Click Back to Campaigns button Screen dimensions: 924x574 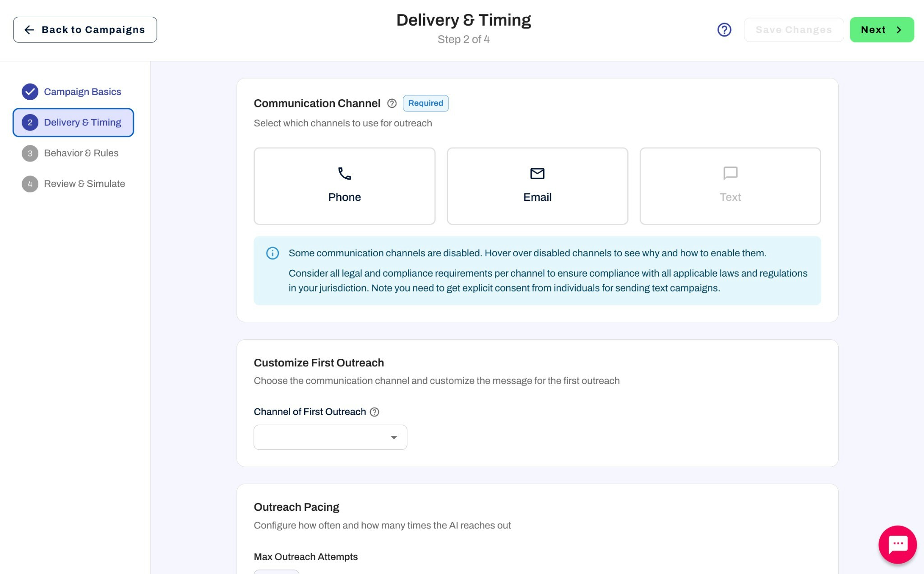[x=85, y=30]
